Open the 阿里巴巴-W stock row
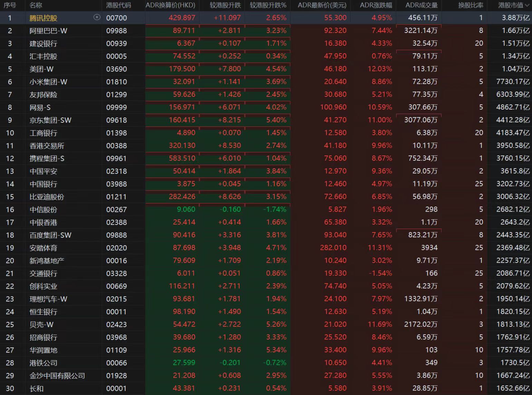Viewport: 532px width, 395px height. coord(48,31)
